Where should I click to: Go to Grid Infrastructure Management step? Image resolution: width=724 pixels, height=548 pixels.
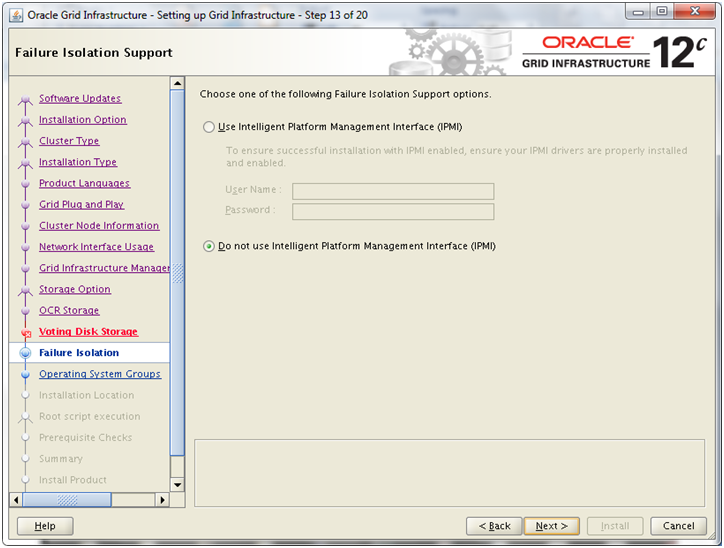[104, 268]
